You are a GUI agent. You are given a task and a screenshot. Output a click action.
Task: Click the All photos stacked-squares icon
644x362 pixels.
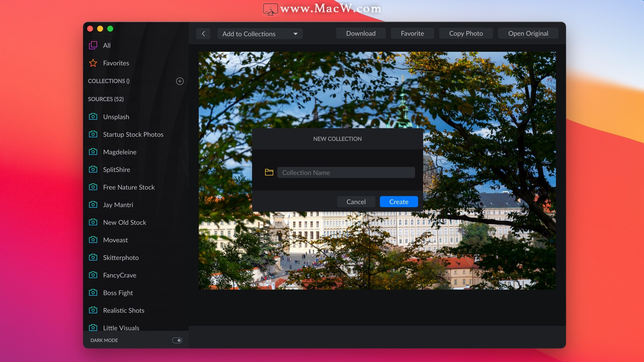click(93, 45)
